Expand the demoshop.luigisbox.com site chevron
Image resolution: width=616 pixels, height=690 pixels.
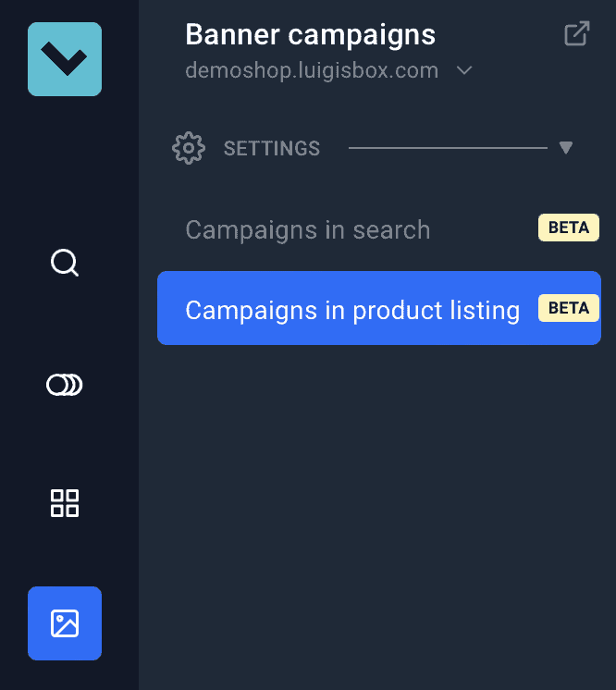click(x=464, y=70)
